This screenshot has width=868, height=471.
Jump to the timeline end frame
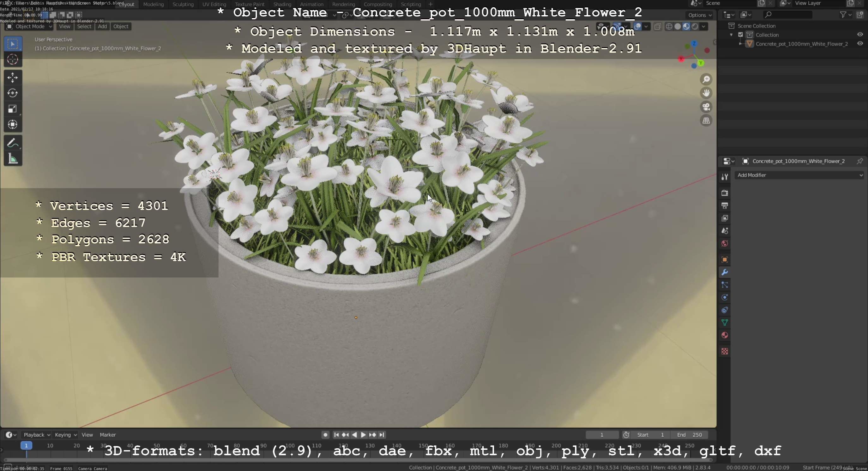[382, 435]
